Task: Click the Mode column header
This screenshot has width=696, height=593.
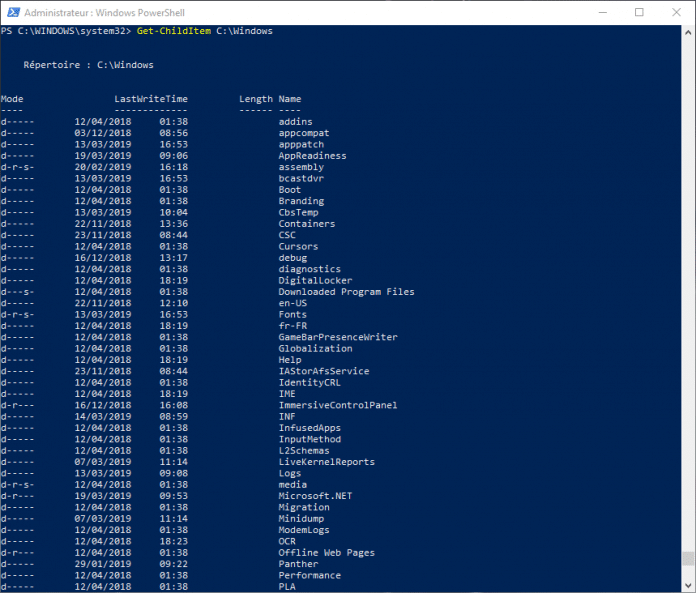Action: point(12,99)
